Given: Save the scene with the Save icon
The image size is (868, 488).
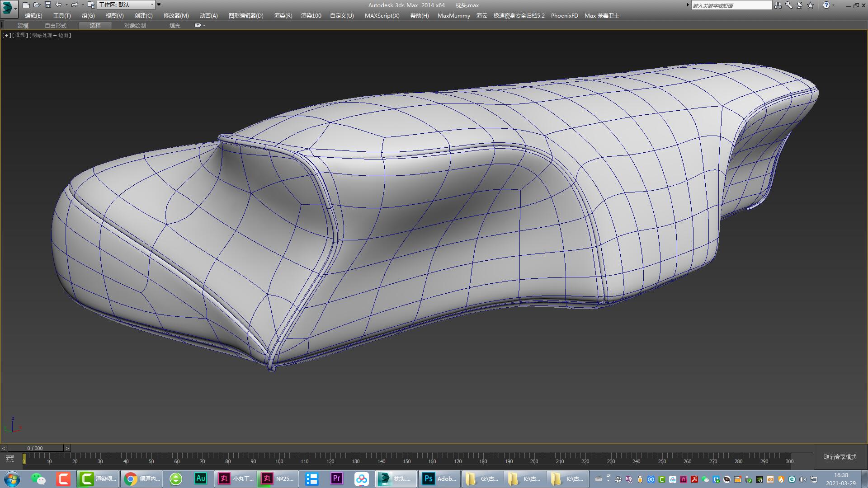Looking at the screenshot, I should [47, 5].
